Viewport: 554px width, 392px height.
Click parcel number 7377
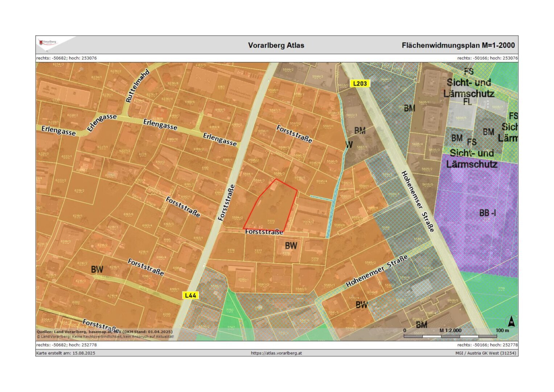coord(258,251)
